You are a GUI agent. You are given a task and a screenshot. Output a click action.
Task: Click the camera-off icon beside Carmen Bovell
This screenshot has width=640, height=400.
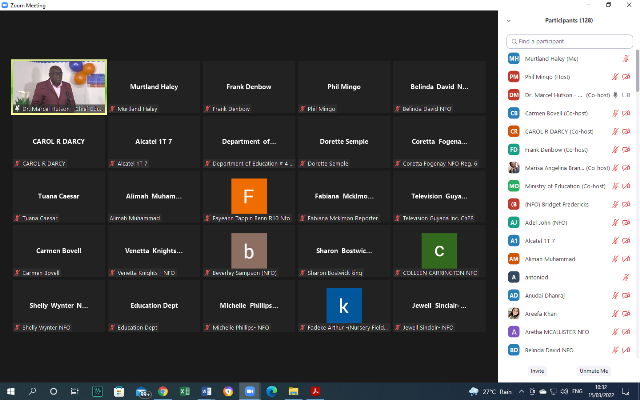(x=626, y=113)
